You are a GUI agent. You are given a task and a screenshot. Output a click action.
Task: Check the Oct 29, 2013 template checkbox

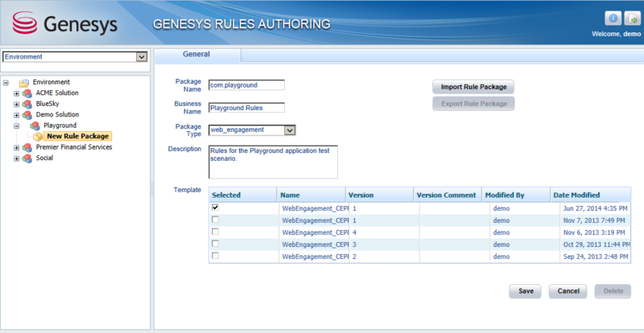tap(215, 244)
